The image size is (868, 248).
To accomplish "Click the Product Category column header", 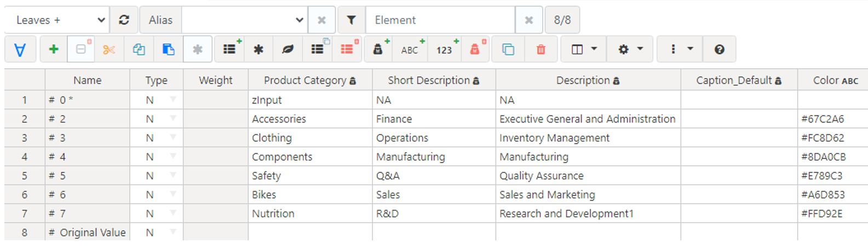I will click(311, 80).
